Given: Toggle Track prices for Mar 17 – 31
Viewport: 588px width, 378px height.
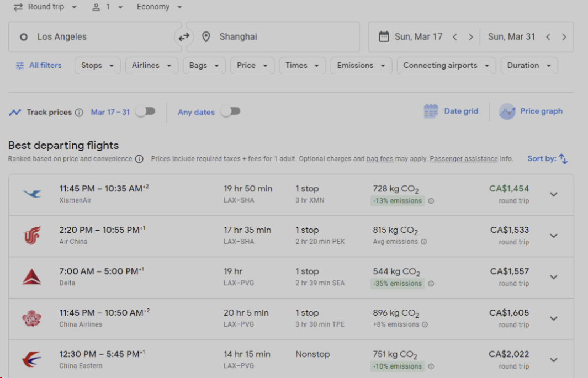Looking at the screenshot, I should click(146, 111).
